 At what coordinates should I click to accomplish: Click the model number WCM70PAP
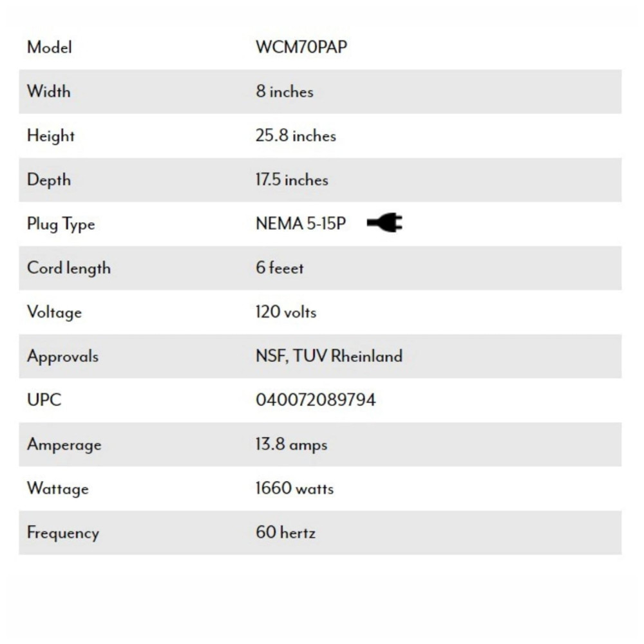pyautogui.click(x=301, y=48)
